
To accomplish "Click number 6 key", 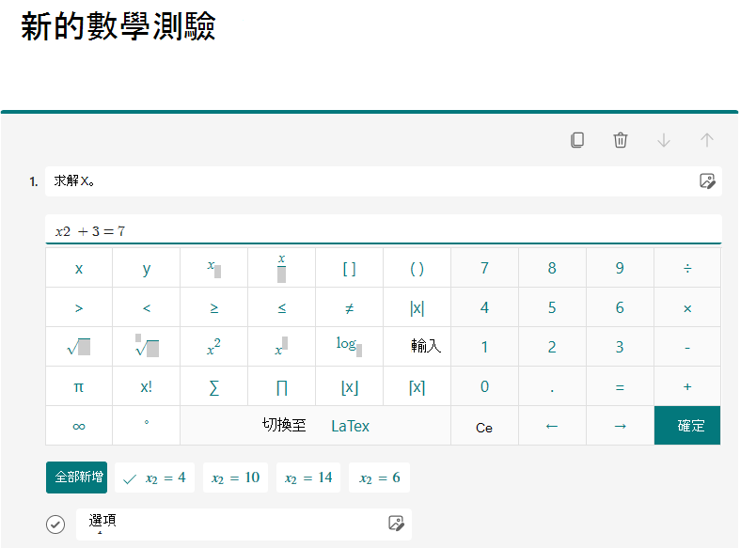I will click(x=620, y=307).
